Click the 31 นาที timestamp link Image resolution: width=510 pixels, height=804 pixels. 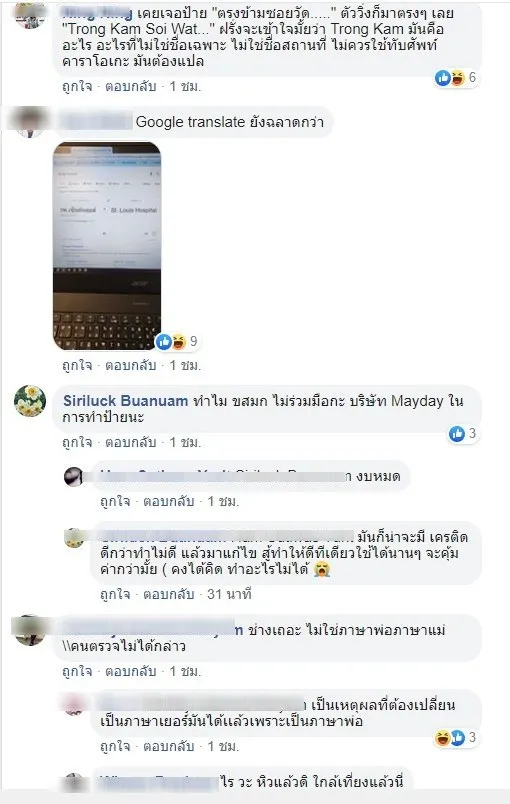tap(229, 594)
